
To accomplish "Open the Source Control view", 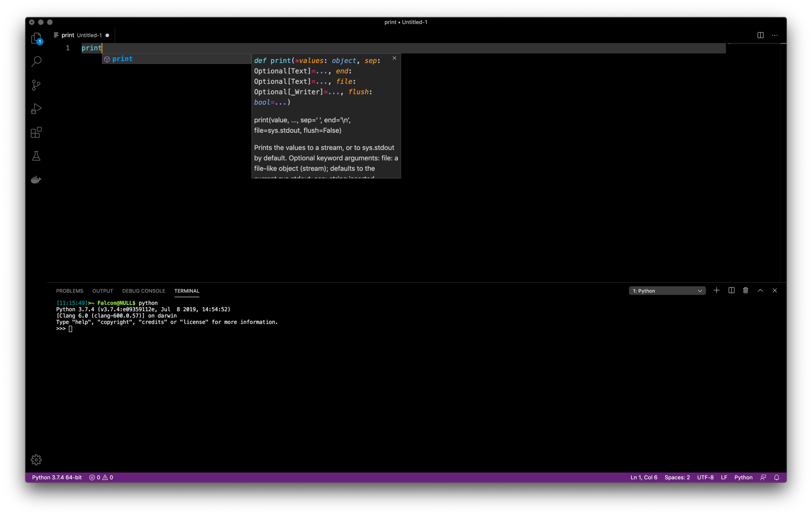I will (x=36, y=85).
